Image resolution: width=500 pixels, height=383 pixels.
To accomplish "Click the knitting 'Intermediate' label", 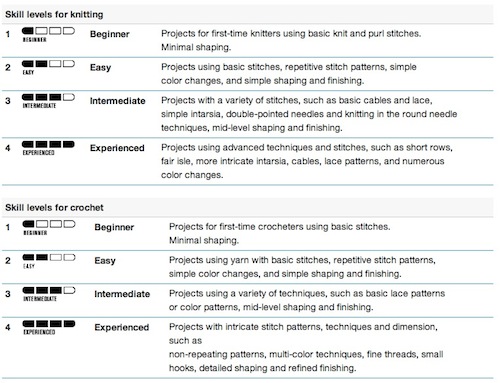I will point(117,101).
